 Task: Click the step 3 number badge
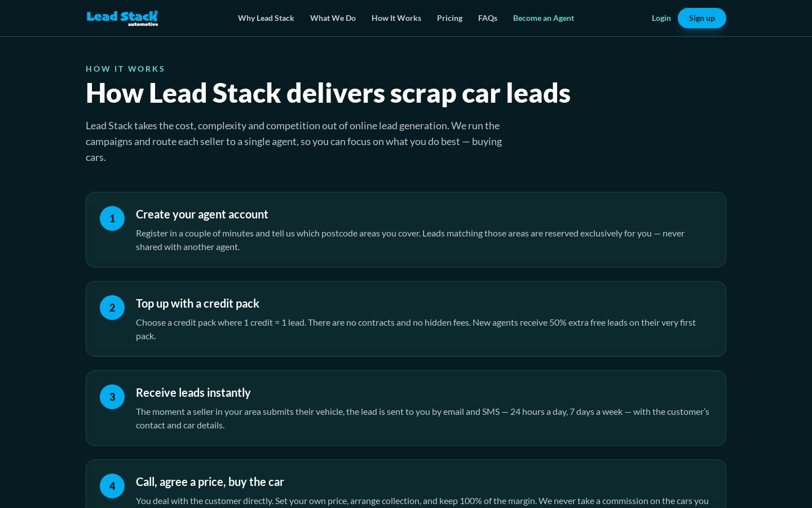pos(112,397)
